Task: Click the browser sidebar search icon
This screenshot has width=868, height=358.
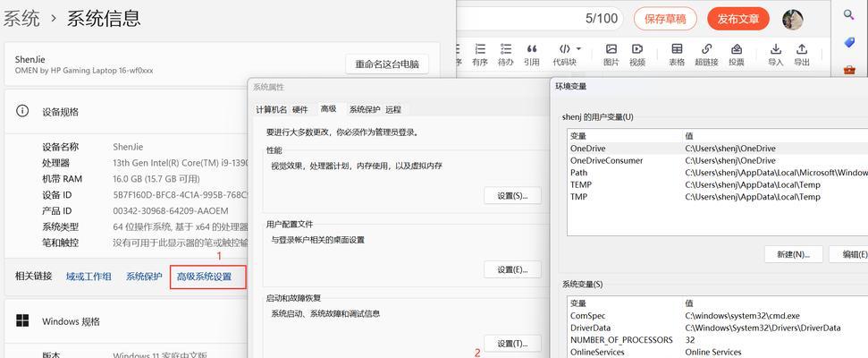Action: point(848,14)
